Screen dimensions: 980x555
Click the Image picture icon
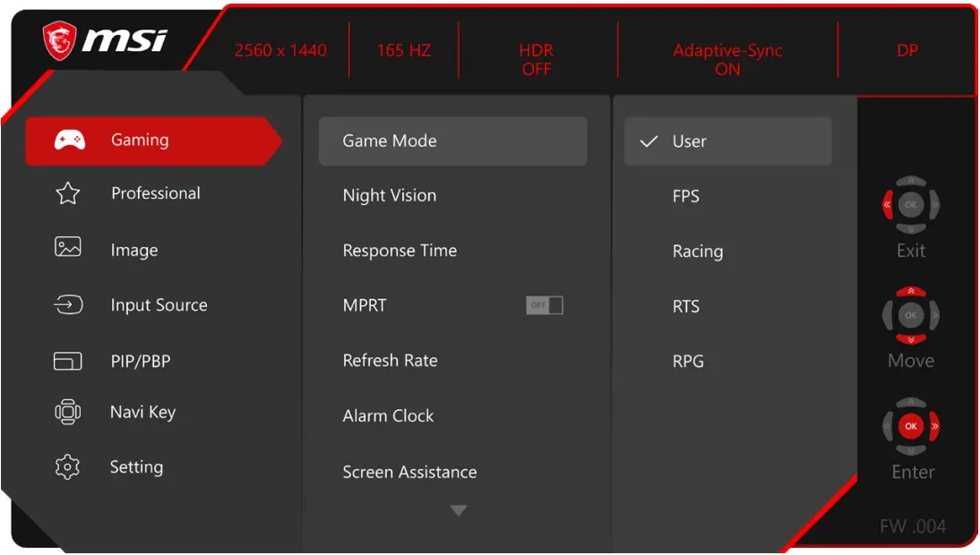[x=68, y=248]
